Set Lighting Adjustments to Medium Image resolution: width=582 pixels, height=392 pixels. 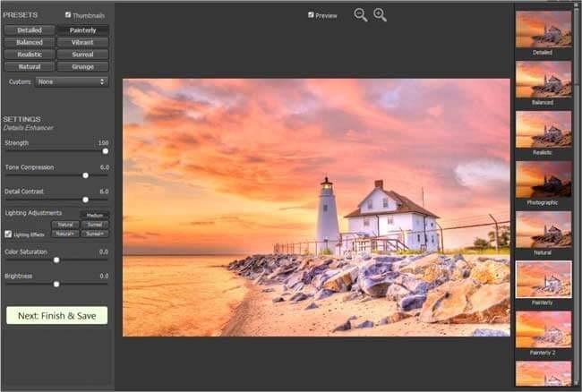95,215
